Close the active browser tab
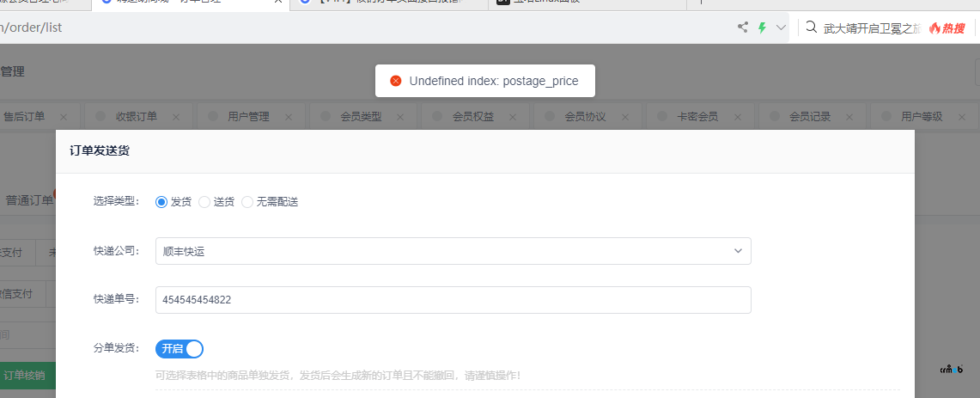The width and height of the screenshot is (980, 398). (279, 3)
